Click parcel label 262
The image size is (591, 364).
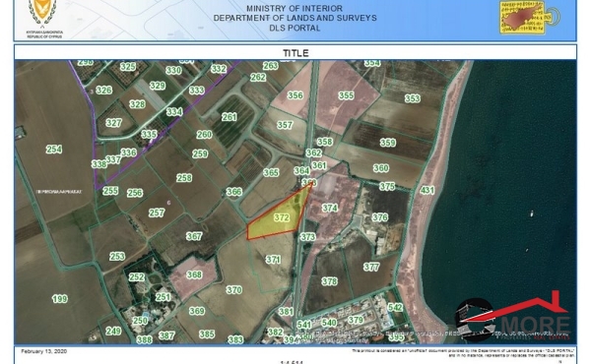258,77
